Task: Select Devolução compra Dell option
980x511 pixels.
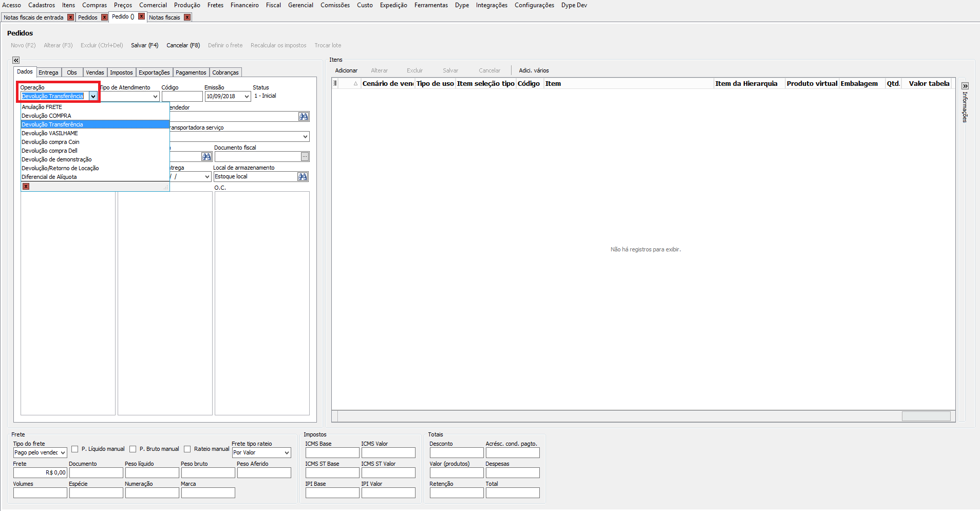Action: tap(95, 151)
